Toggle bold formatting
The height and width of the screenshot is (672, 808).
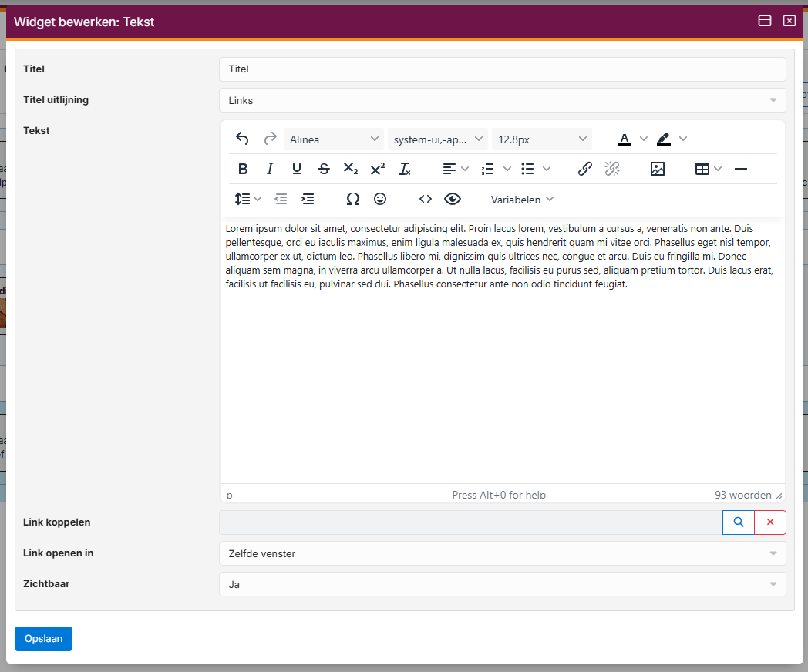click(x=243, y=169)
